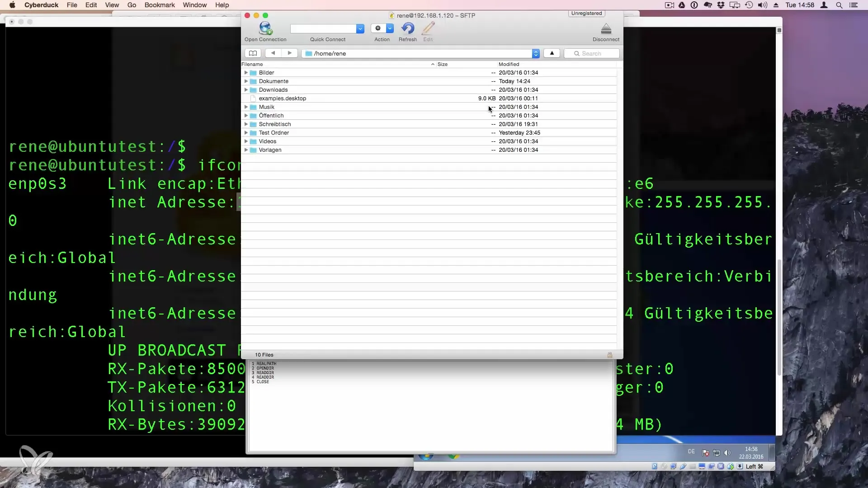Click the Windows network tray icon
Screen dimensions: 868x488
717,453
